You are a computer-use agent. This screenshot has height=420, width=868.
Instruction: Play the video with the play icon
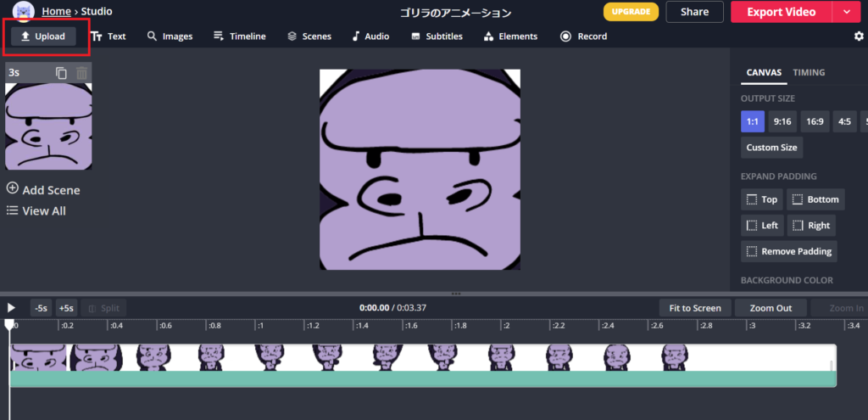(11, 308)
